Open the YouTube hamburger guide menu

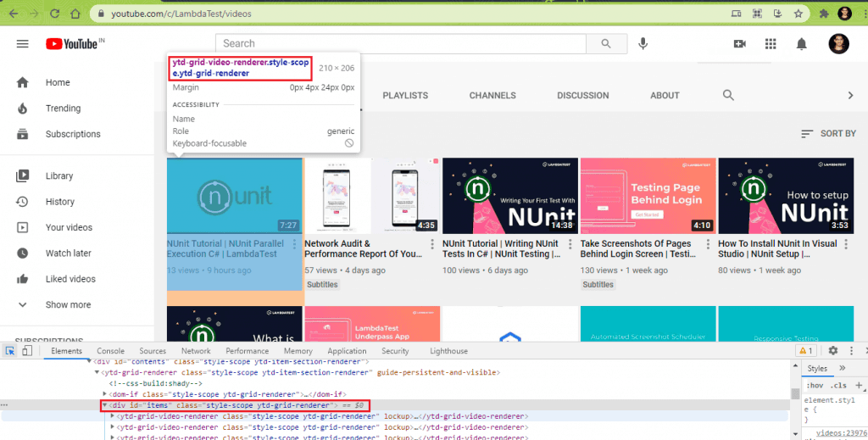tap(23, 44)
